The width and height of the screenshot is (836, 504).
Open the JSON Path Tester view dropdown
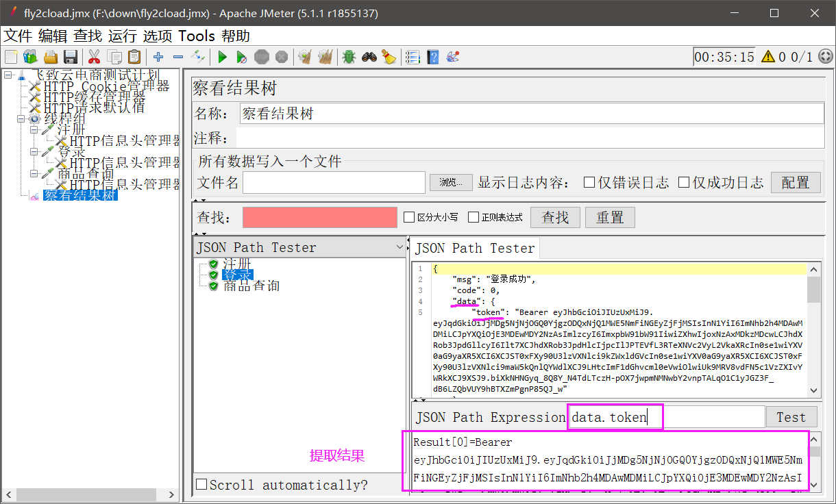[x=399, y=247]
